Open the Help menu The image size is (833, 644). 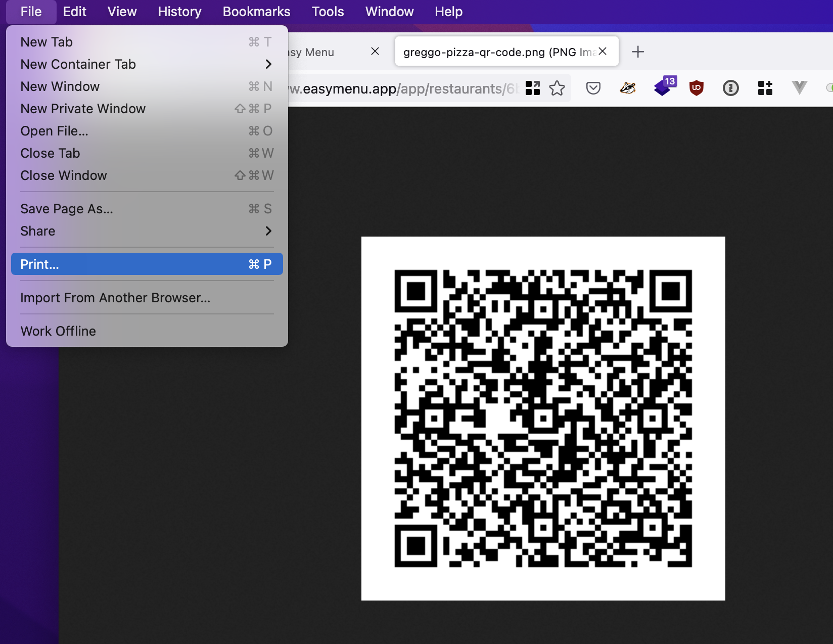(x=449, y=12)
